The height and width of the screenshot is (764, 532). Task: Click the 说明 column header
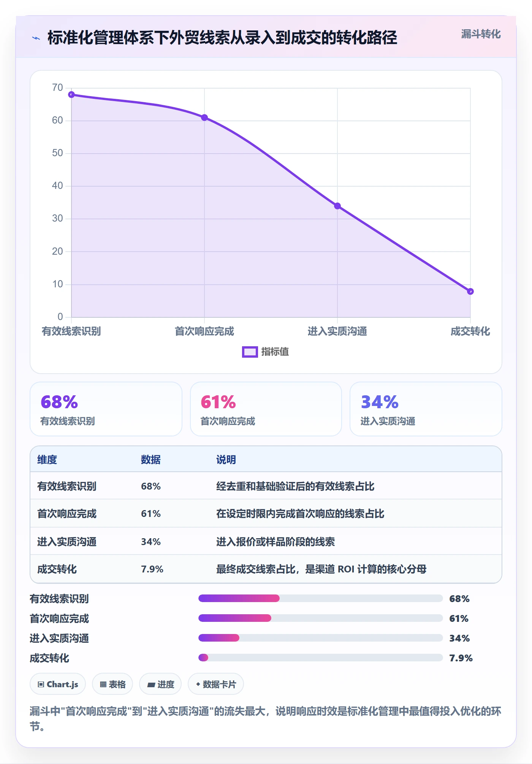[x=226, y=460]
